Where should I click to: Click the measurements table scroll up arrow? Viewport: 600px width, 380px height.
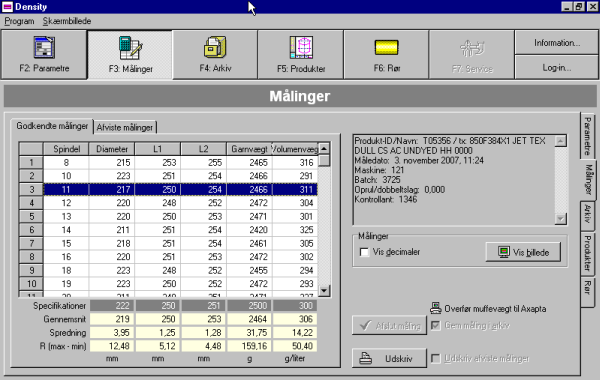coord(324,148)
